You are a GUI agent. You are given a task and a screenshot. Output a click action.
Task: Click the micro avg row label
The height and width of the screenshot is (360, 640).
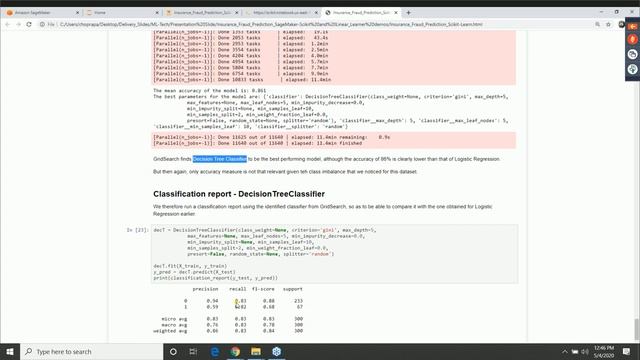(174, 319)
